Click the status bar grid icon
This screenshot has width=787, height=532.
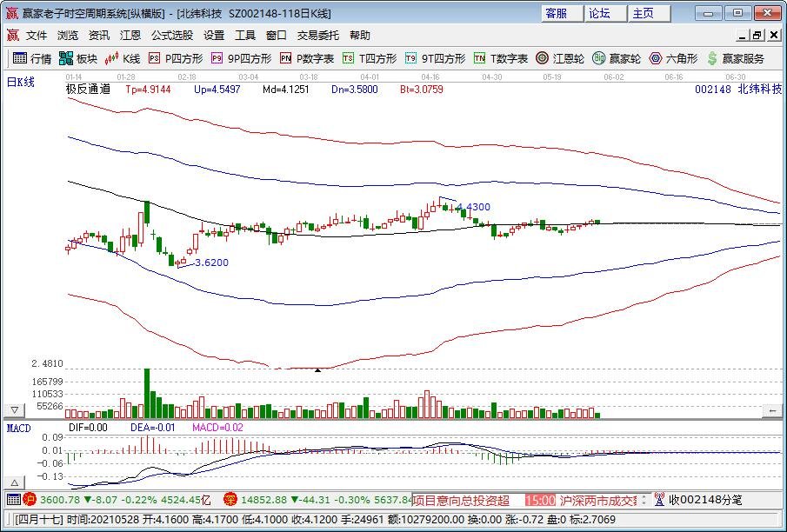point(14,499)
